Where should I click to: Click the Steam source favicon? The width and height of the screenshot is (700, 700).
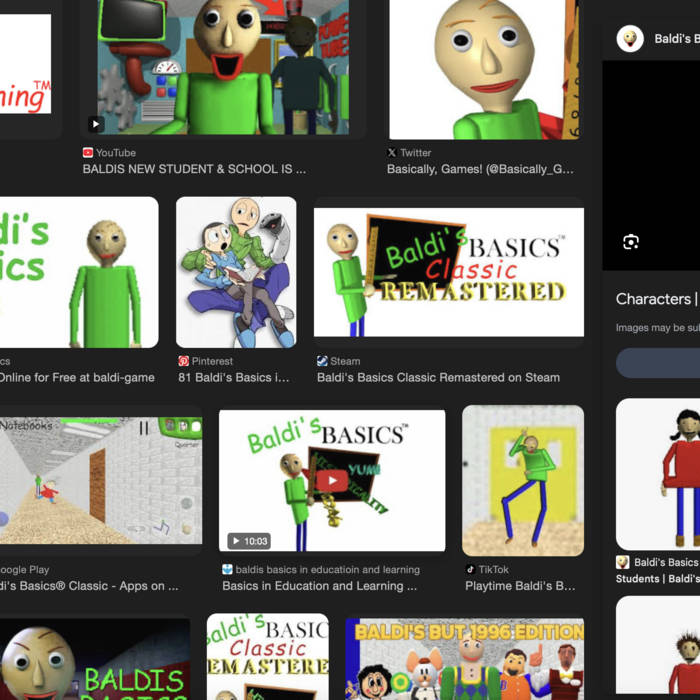(322, 361)
